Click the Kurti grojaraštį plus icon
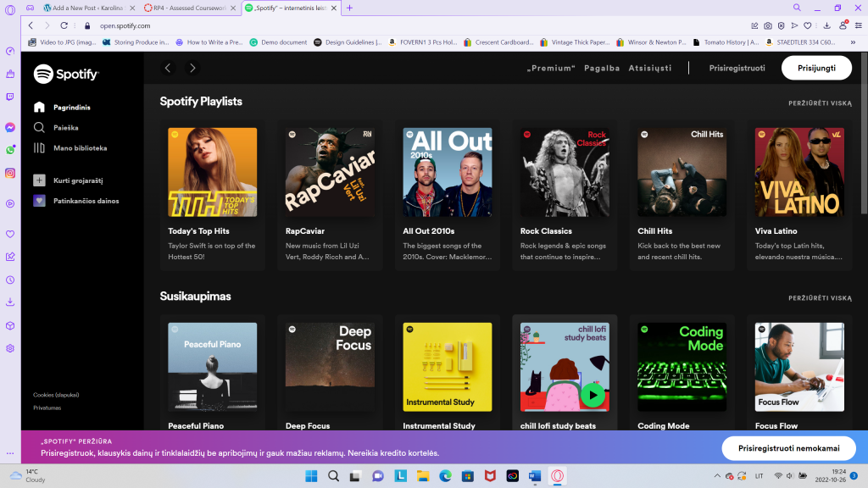868x488 pixels. pos(39,180)
